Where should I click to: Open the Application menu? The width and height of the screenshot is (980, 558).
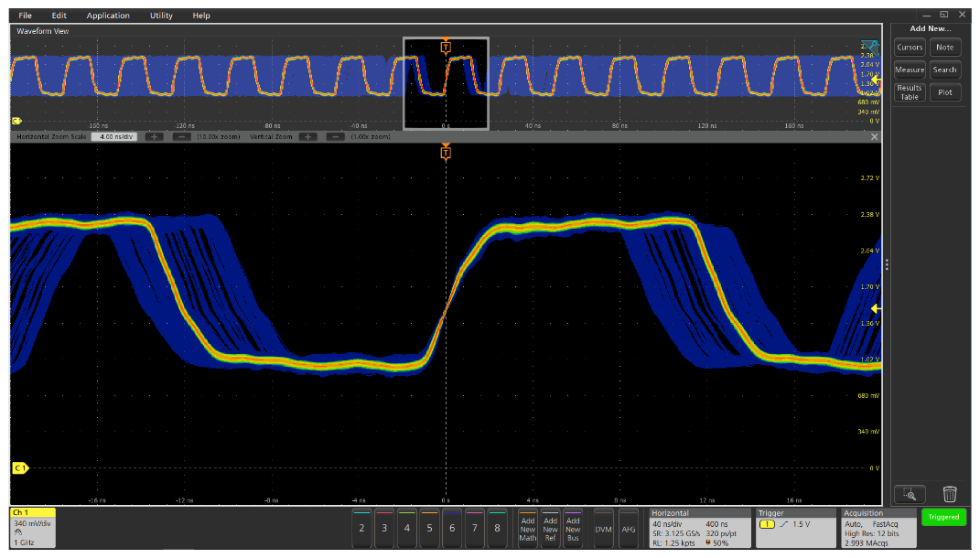click(x=108, y=16)
